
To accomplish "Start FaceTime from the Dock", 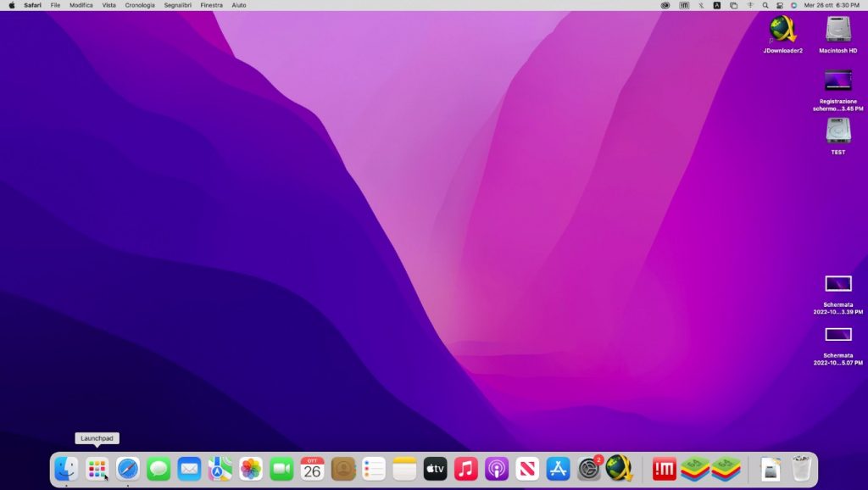I will coord(281,470).
